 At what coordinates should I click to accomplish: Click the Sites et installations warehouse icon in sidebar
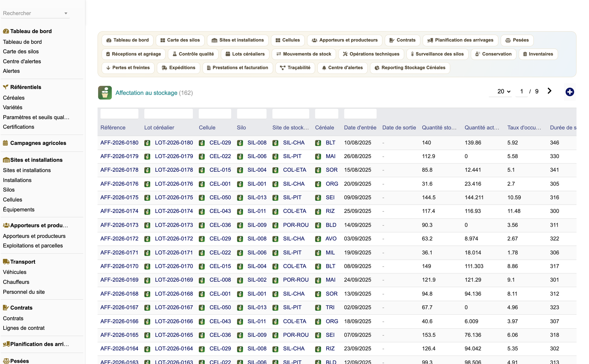pyautogui.click(x=6, y=160)
